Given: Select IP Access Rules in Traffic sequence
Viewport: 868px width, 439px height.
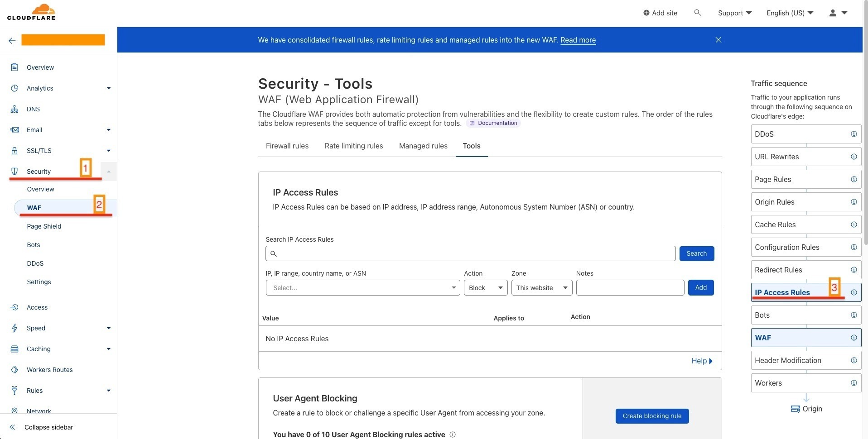Looking at the screenshot, I should tap(806, 292).
